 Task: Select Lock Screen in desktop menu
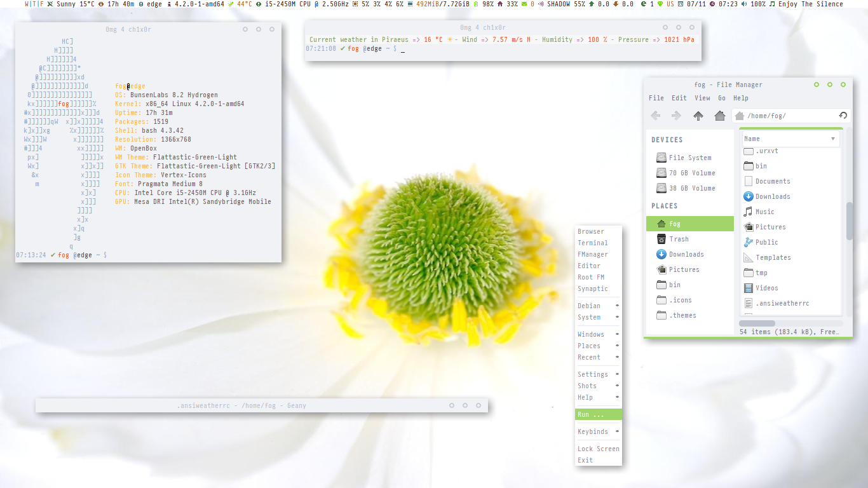pyautogui.click(x=599, y=449)
